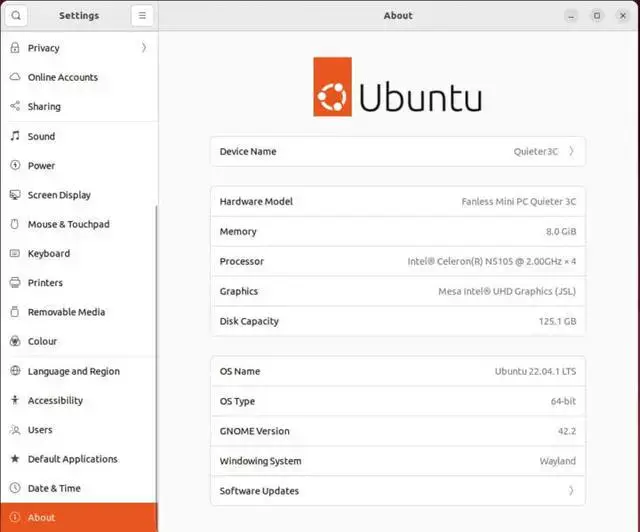Screen dimensions: 640x532
Task: Click the Device Name row labeled Quieter3C
Action: pos(398,151)
